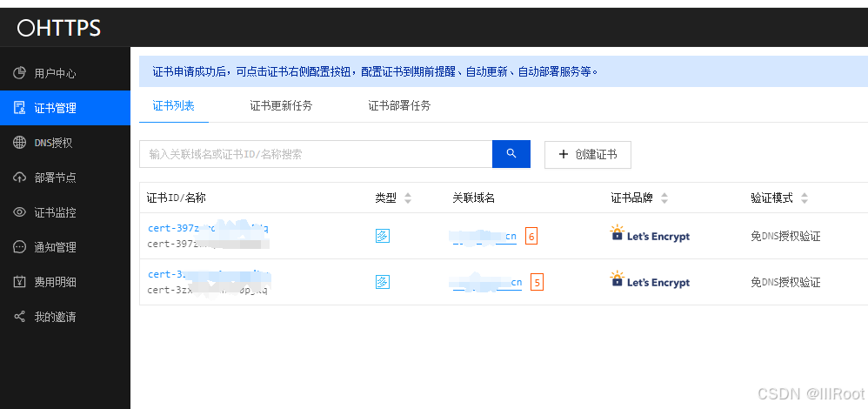The height and width of the screenshot is (409, 868).
Task: Click Let's Encrypt logo in cert-397z row
Action: pos(650,233)
